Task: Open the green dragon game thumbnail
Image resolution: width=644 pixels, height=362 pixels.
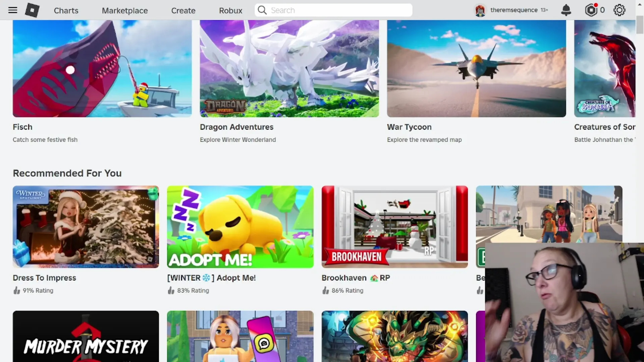Action: 395,336
